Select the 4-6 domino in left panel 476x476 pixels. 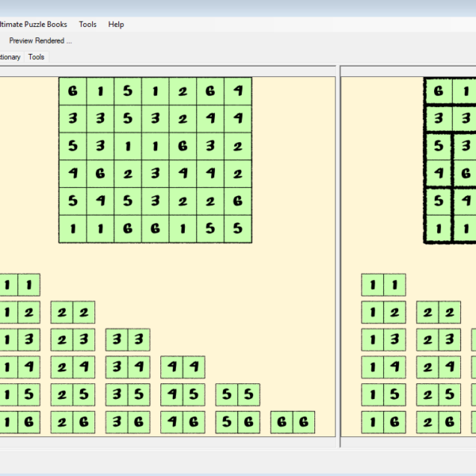tap(183, 423)
